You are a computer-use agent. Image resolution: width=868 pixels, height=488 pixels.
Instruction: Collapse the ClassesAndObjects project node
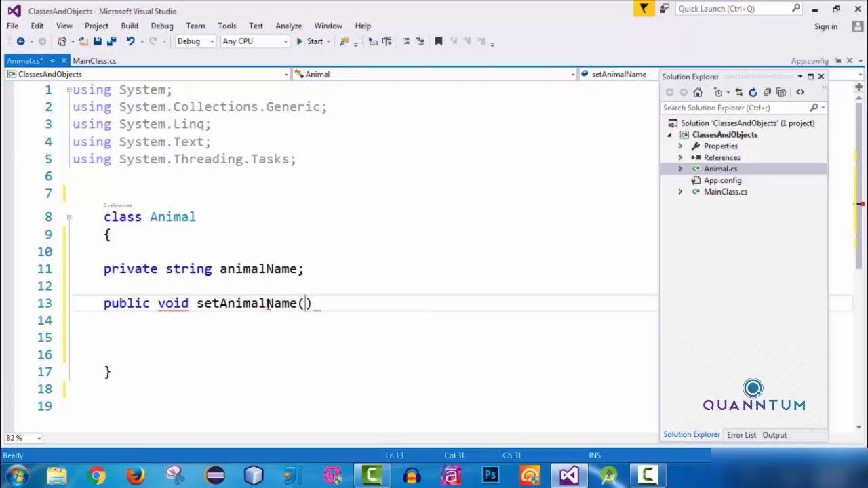tap(670, 135)
